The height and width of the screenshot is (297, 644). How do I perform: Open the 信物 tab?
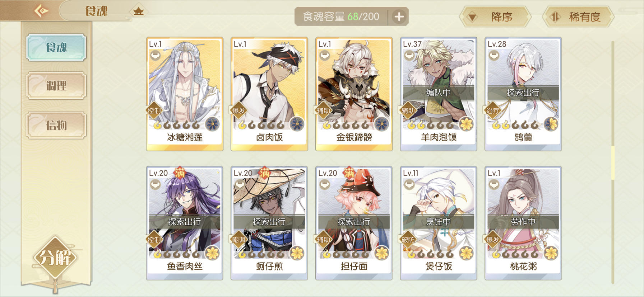point(56,125)
